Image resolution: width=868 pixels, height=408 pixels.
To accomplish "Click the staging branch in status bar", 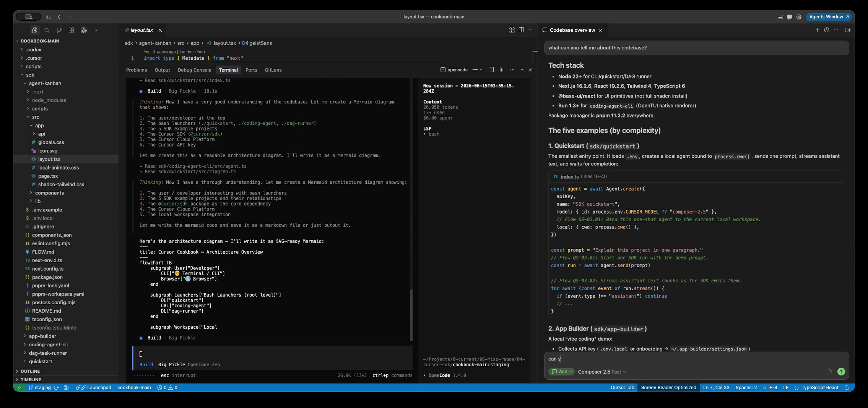I will [40, 388].
